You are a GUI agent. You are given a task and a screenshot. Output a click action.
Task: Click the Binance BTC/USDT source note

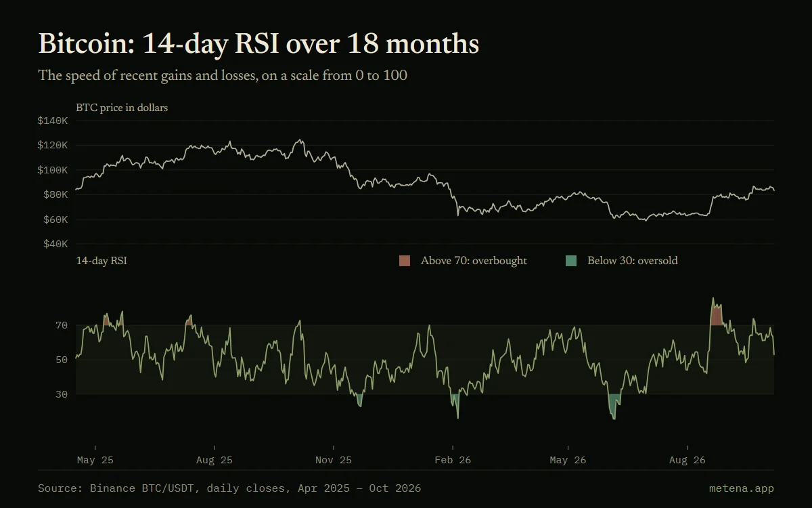229,488
